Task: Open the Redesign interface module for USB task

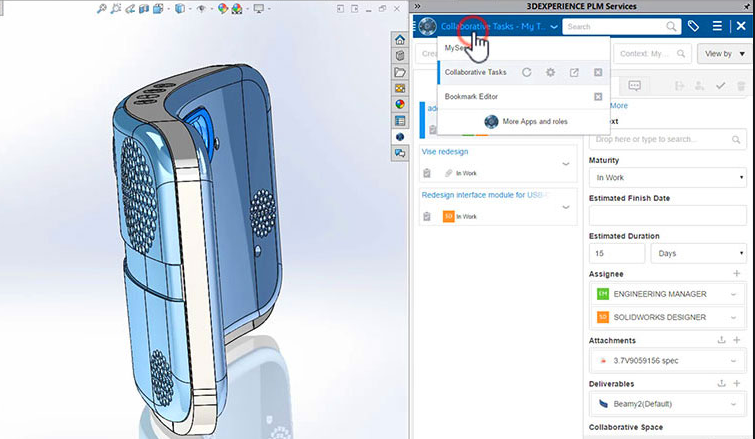Action: (x=484, y=195)
